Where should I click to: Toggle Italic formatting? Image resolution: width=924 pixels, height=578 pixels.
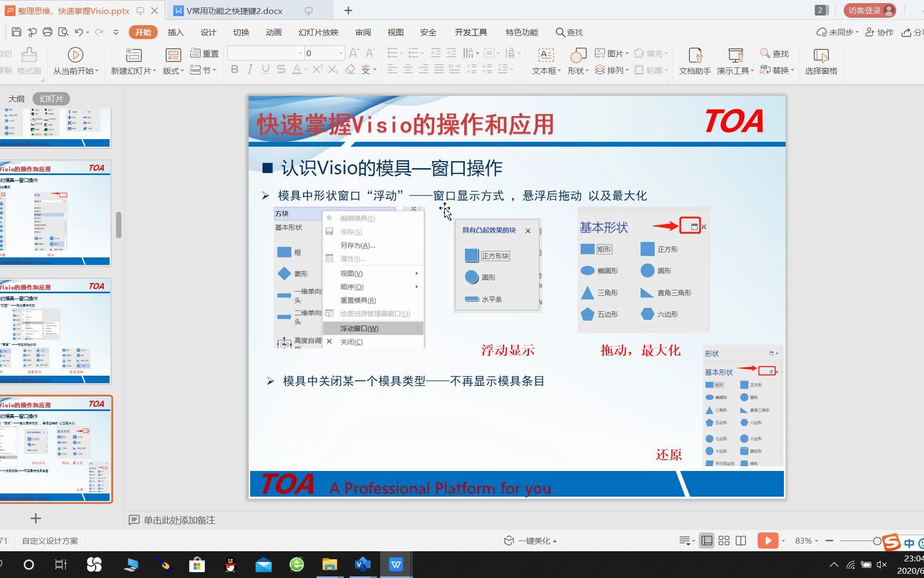250,70
